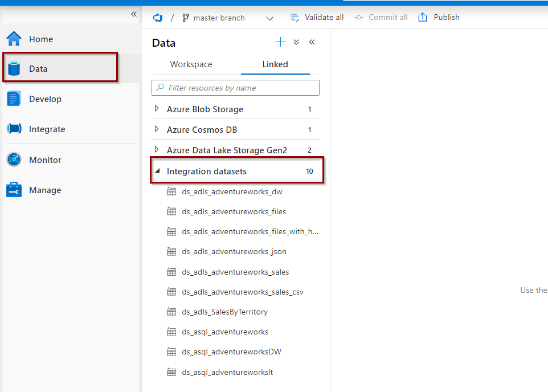Switch to the Workspace tab

[x=191, y=64]
